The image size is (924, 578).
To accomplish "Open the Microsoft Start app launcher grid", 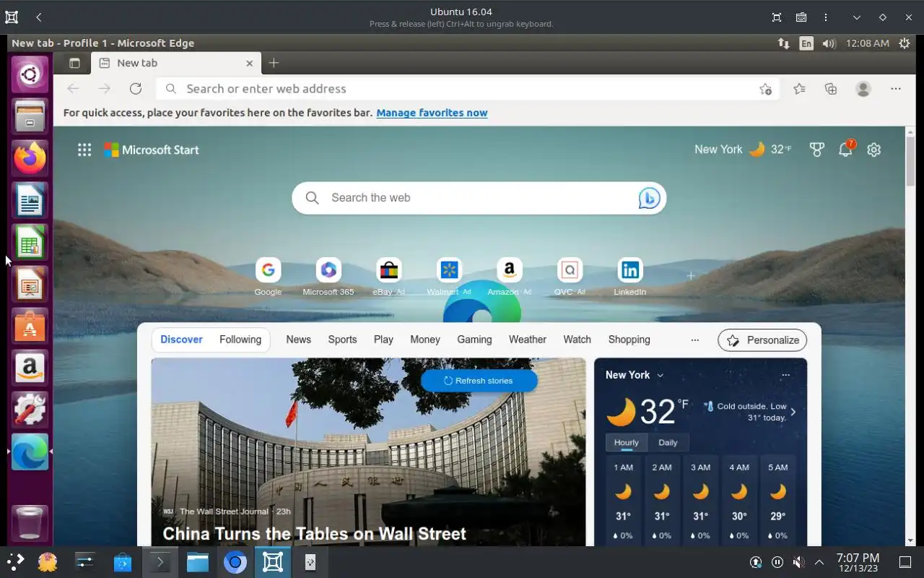I will (84, 150).
